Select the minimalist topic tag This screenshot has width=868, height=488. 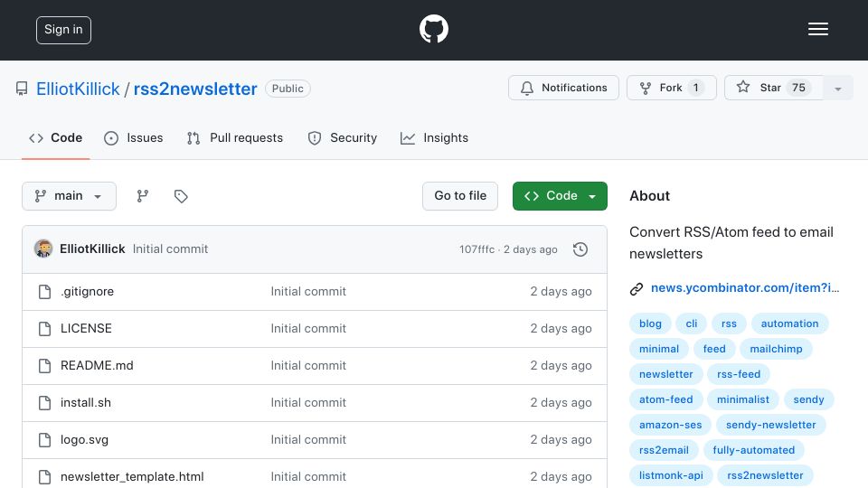coord(743,399)
